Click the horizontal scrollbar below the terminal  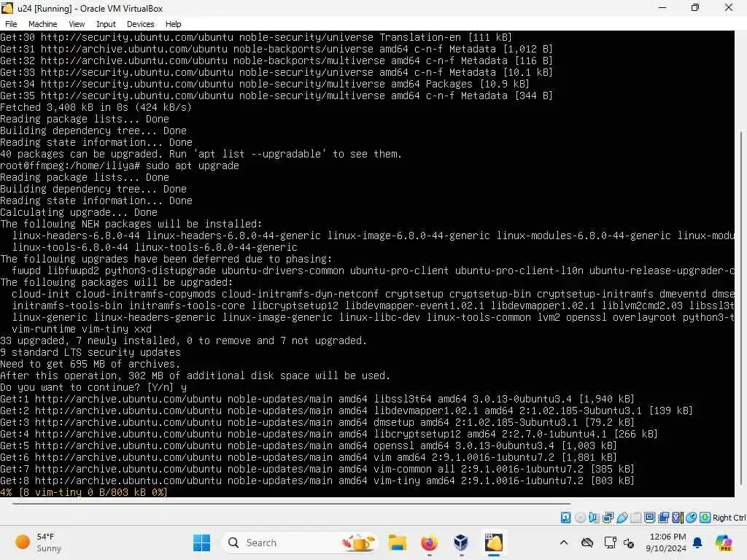click(x=292, y=503)
